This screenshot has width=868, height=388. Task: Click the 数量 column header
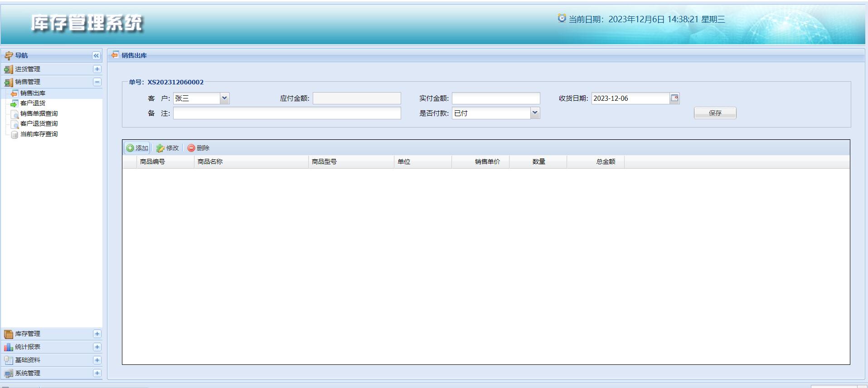(538, 162)
